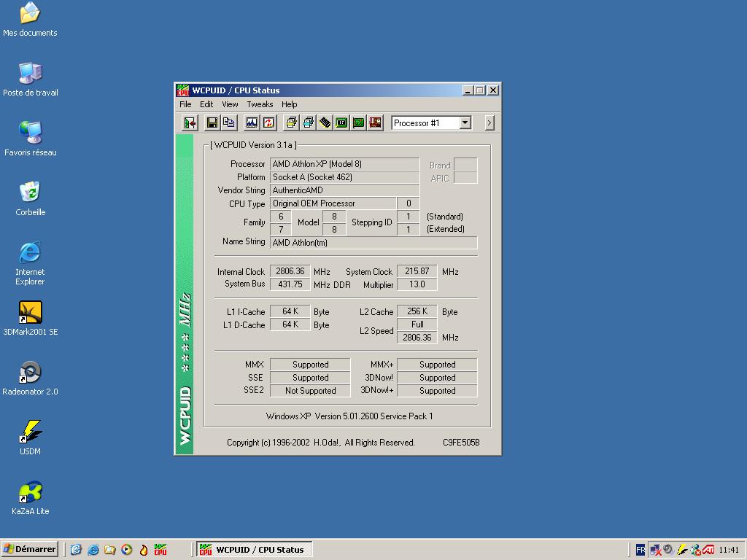The height and width of the screenshot is (560, 747).
Task: Click the Show Desktop quick launch icon
Action: pyautogui.click(x=76, y=550)
